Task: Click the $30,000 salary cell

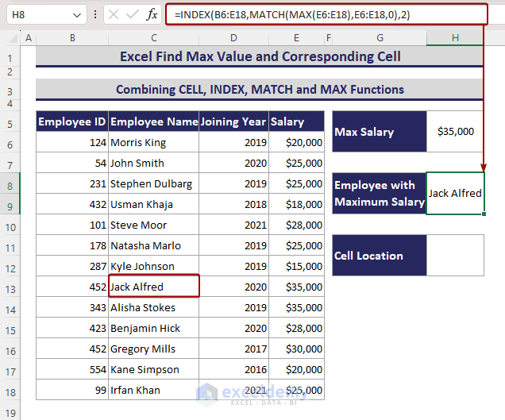Action: [x=297, y=349]
